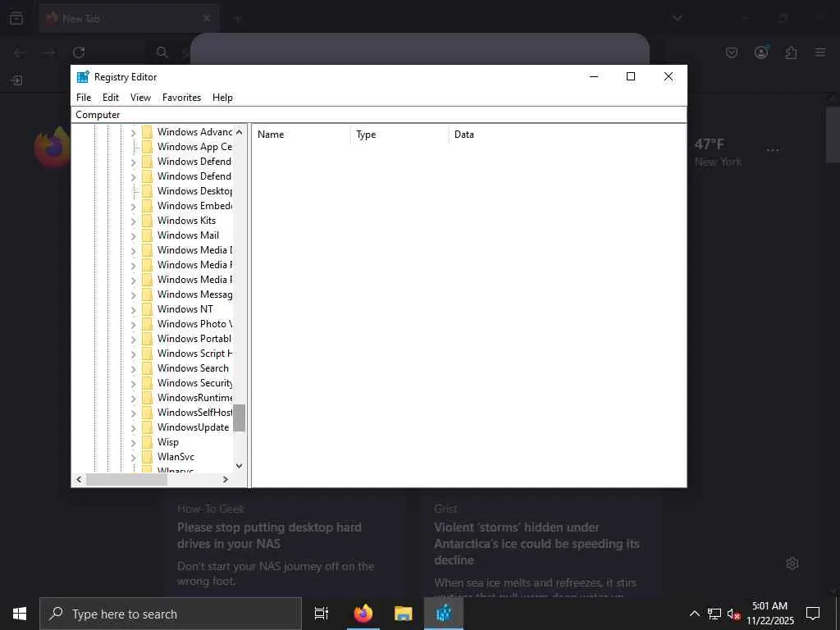Image resolution: width=840 pixels, height=630 pixels.
Task: Expand the Windows Messag key
Action: coord(134,294)
